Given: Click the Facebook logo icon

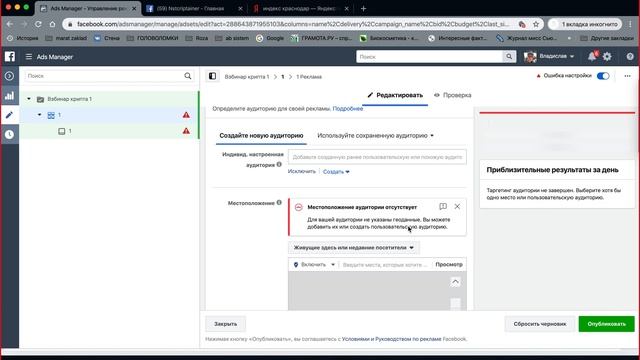Looking at the screenshot, I should [x=10, y=56].
